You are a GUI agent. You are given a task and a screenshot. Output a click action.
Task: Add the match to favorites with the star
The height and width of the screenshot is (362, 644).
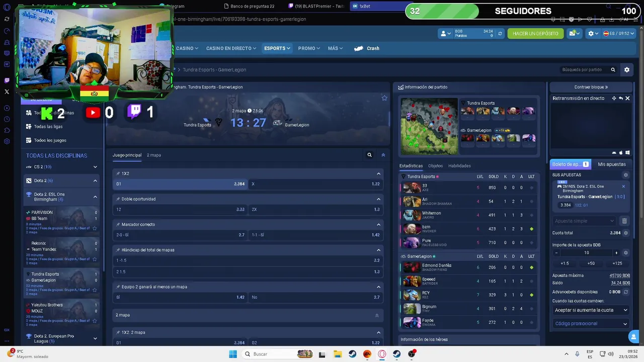click(384, 98)
